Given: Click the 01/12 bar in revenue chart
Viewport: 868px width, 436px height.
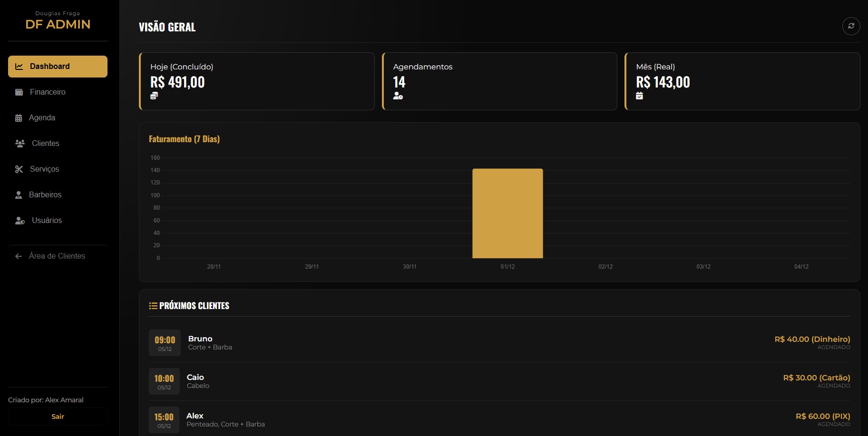Looking at the screenshot, I should point(507,213).
